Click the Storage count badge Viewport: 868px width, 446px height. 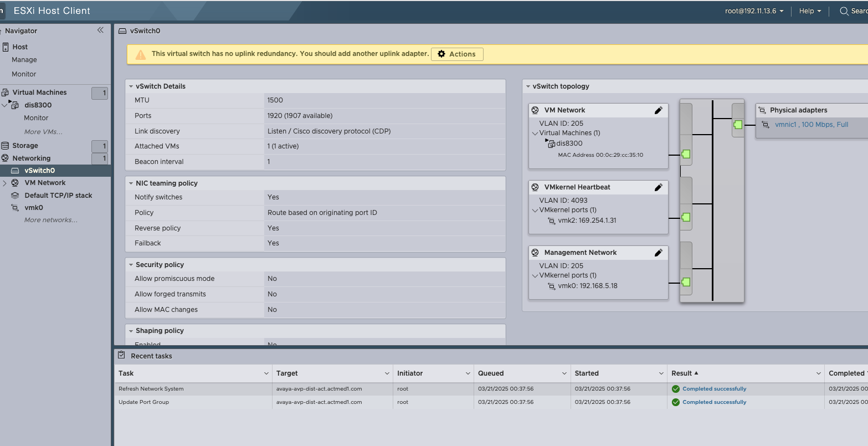[100, 146]
